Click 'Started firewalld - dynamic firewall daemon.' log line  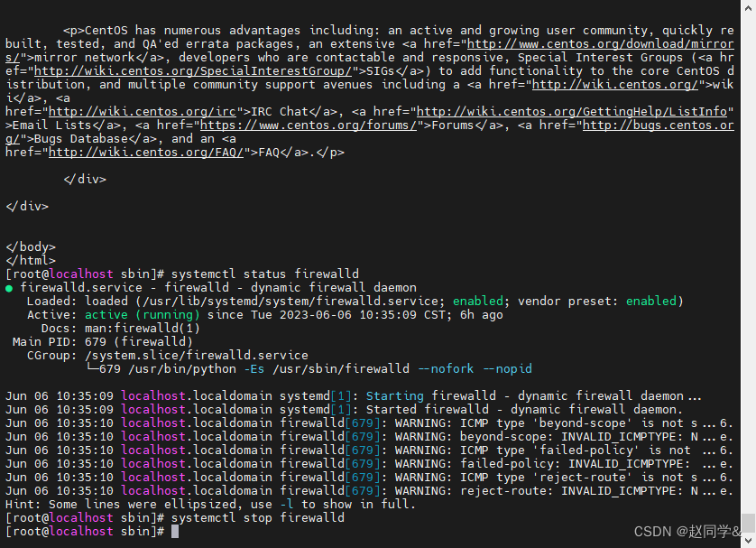(345, 409)
